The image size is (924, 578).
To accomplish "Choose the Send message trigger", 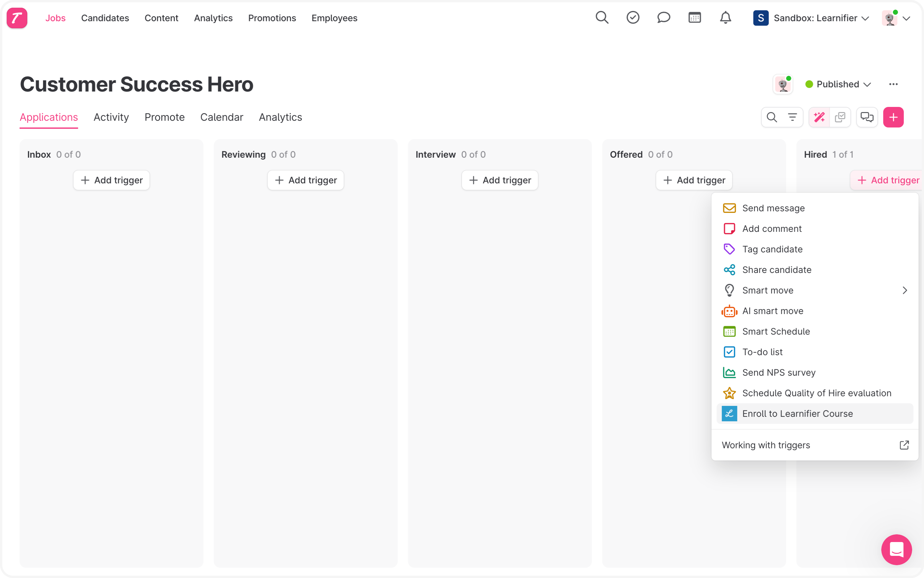I will (x=815, y=208).
